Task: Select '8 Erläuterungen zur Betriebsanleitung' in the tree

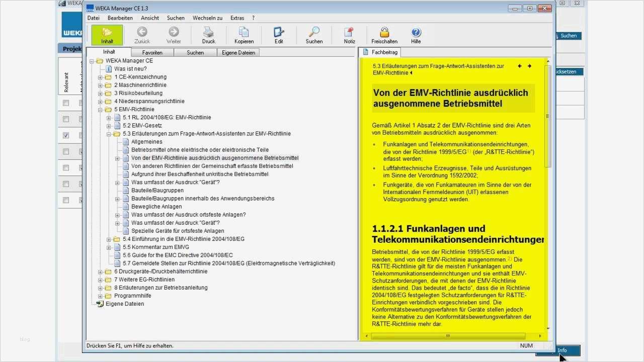Action: [160, 288]
